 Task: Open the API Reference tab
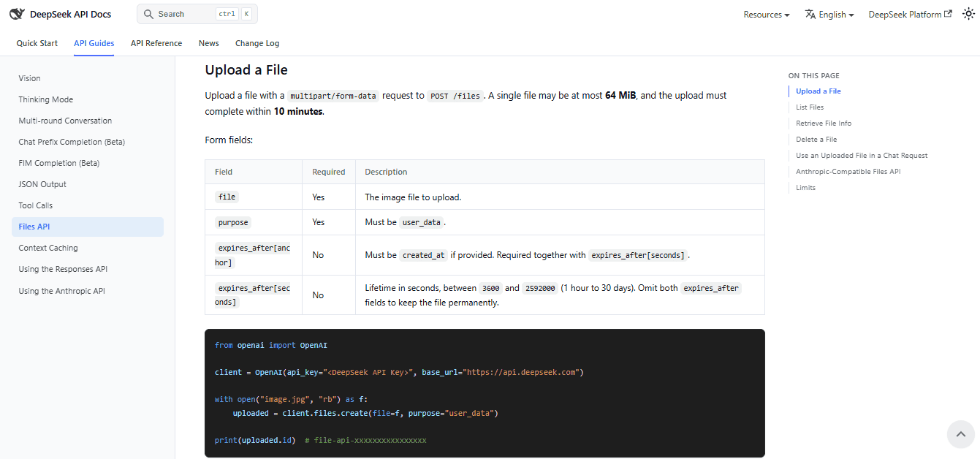coord(156,43)
